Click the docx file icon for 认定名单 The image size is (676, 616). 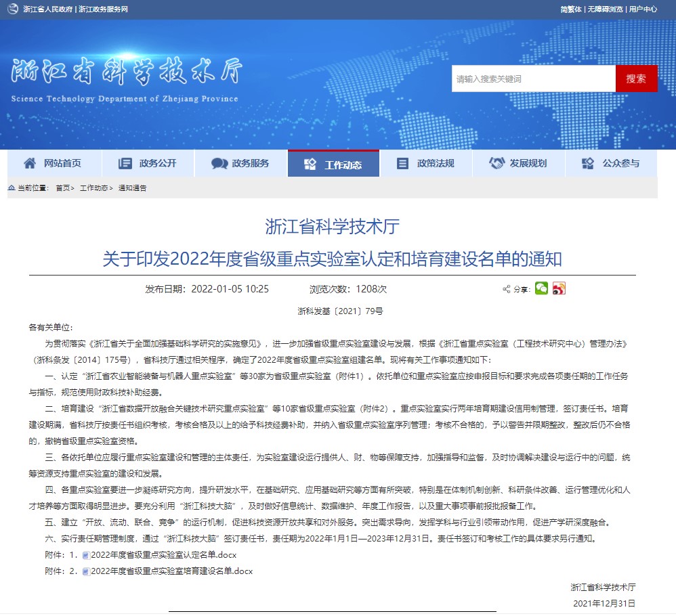click(85, 555)
